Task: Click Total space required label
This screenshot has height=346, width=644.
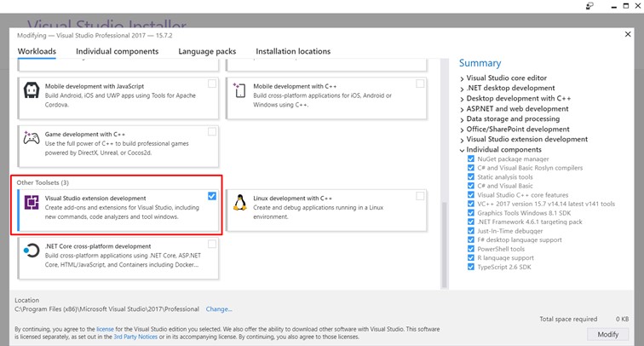Action: tap(568, 319)
